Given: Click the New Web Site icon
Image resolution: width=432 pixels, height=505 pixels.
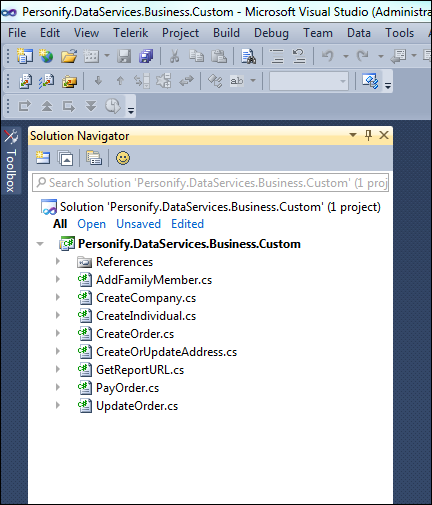Looking at the screenshot, I should (x=46, y=56).
